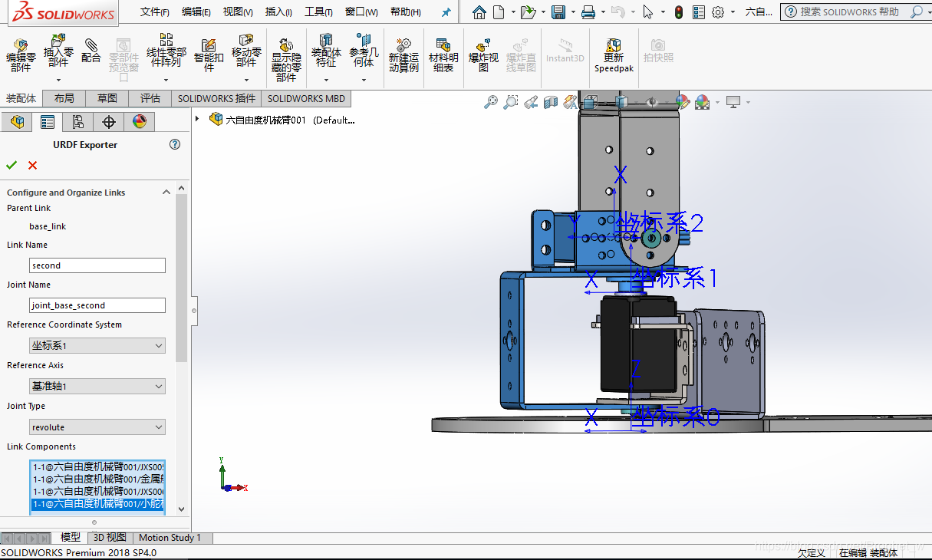Switch to 评估 (Evaluate) tab

[150, 98]
